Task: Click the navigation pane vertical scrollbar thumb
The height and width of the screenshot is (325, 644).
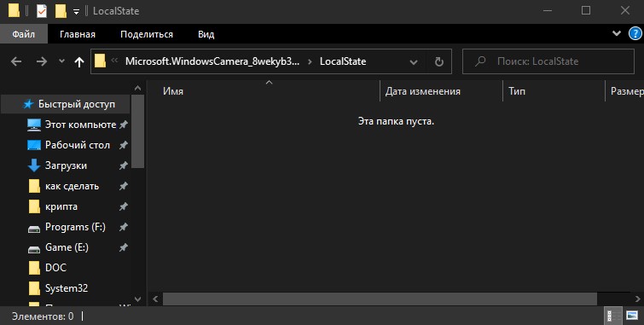Action: coord(137,131)
